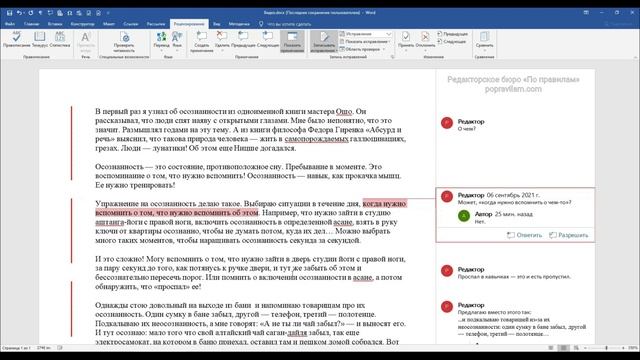Click Создать примечание new comment

(x=202, y=42)
